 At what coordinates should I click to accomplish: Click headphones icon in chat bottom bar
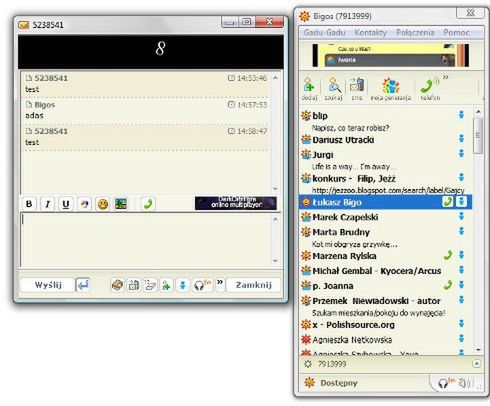[x=202, y=285]
